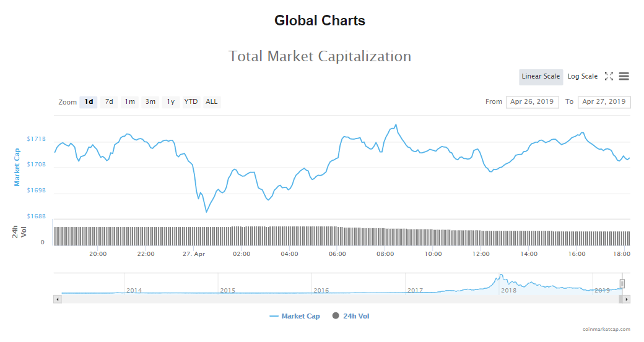Click the left scrollbar arrow
The image size is (644, 342).
(58, 299)
